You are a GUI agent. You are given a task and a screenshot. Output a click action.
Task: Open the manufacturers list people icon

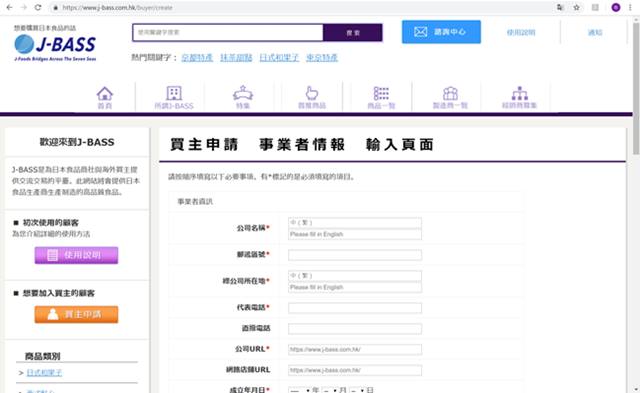pyautogui.click(x=450, y=93)
